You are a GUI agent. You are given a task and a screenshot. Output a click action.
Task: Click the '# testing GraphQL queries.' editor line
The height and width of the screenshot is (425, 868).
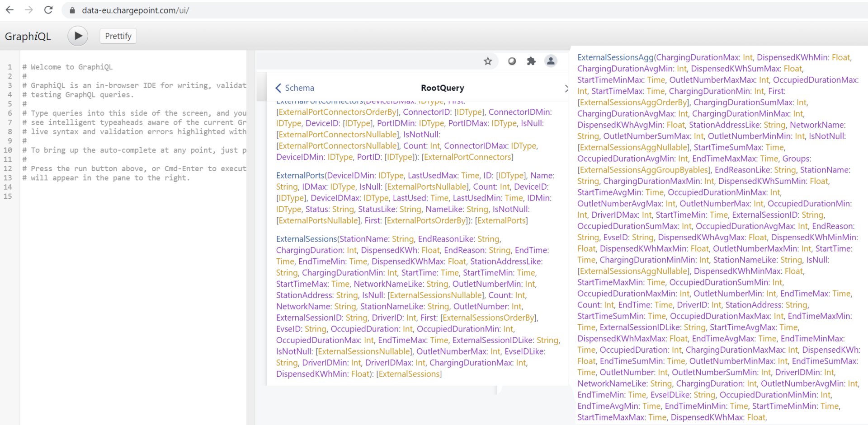78,94
